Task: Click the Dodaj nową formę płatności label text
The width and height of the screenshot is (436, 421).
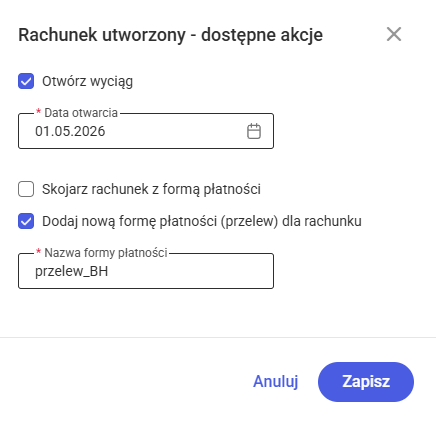Action: pyautogui.click(x=202, y=221)
